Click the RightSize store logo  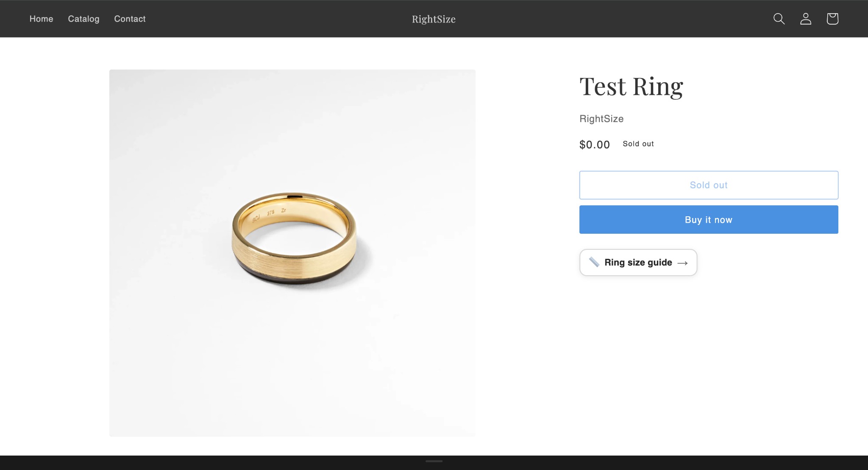point(434,19)
